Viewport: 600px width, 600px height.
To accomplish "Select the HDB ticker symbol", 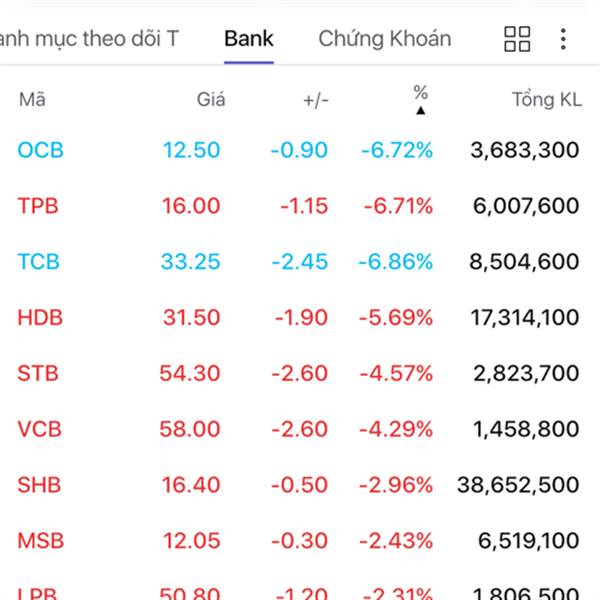I will [x=39, y=318].
